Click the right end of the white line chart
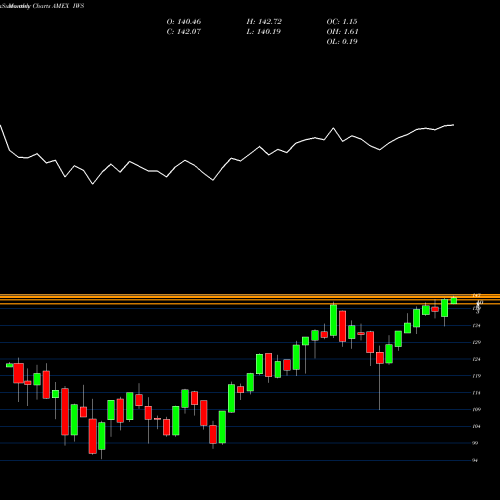Screen dimensions: 500x500 (x=453, y=125)
